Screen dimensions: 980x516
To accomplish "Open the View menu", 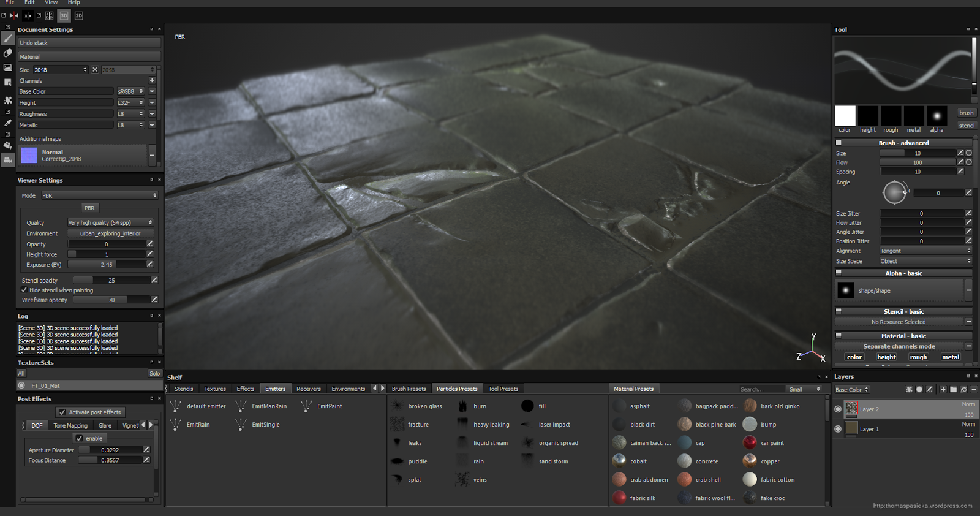I will (51, 2).
